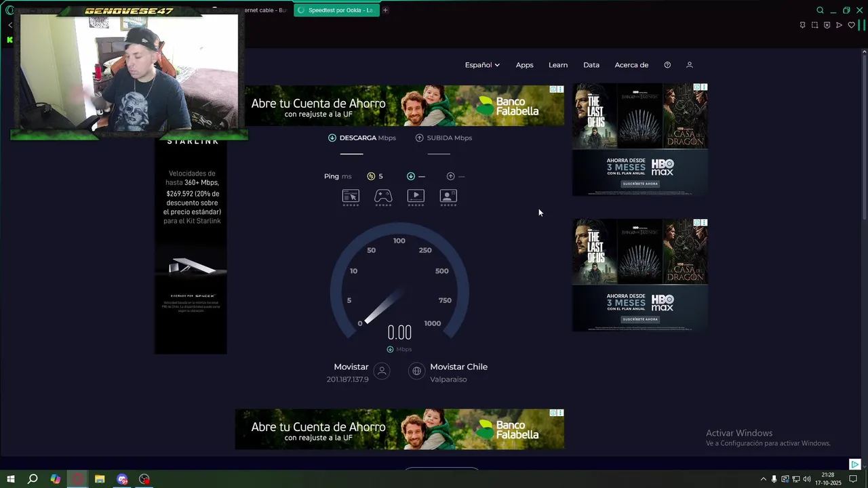Switch to the Speedtest por Ookla tab
The image size is (868, 488).
tap(336, 10)
